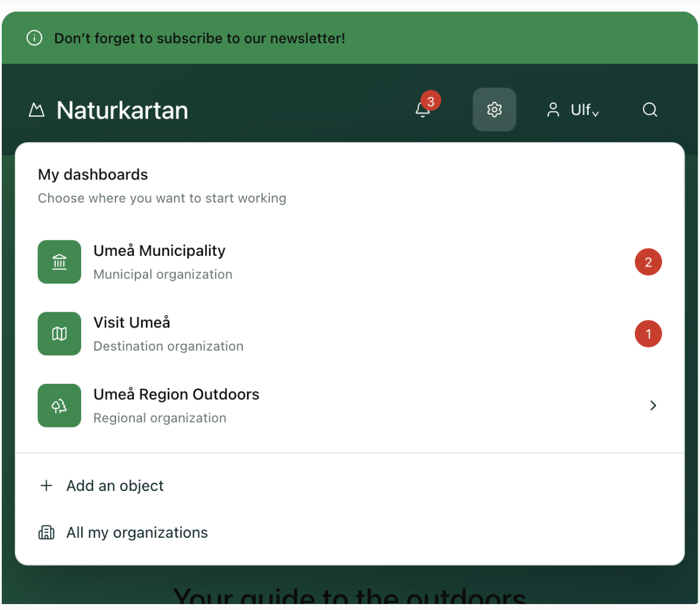The height and width of the screenshot is (610, 700).
Task: Open All my organizations
Action: tap(137, 532)
